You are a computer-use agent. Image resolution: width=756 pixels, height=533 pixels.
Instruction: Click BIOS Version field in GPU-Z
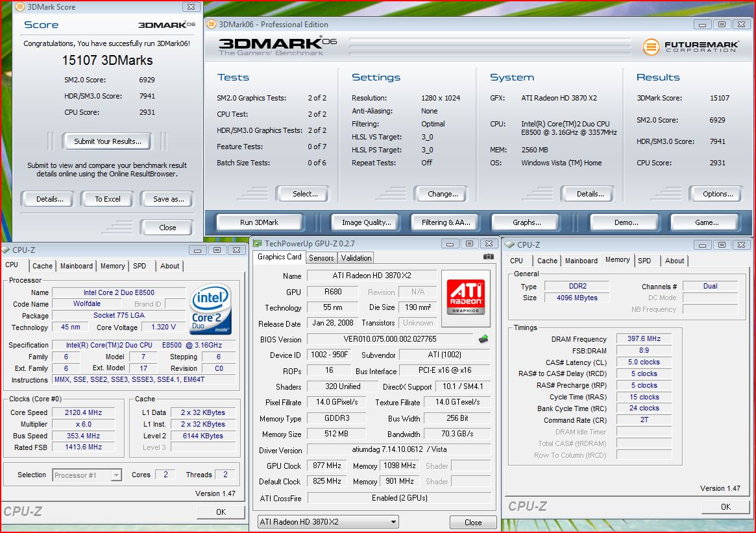coord(389,339)
